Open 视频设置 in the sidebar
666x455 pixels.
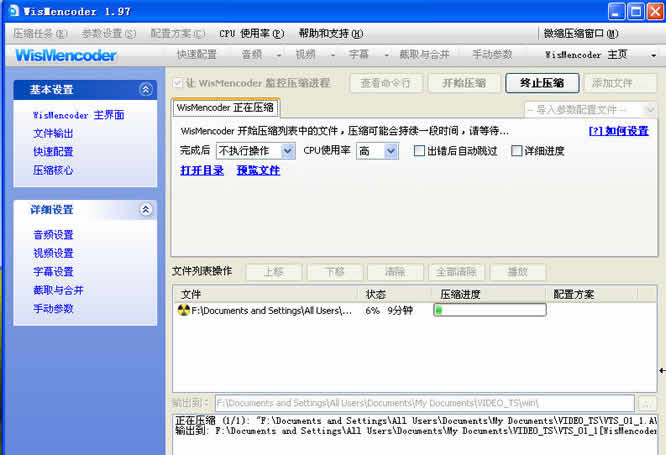[53, 253]
